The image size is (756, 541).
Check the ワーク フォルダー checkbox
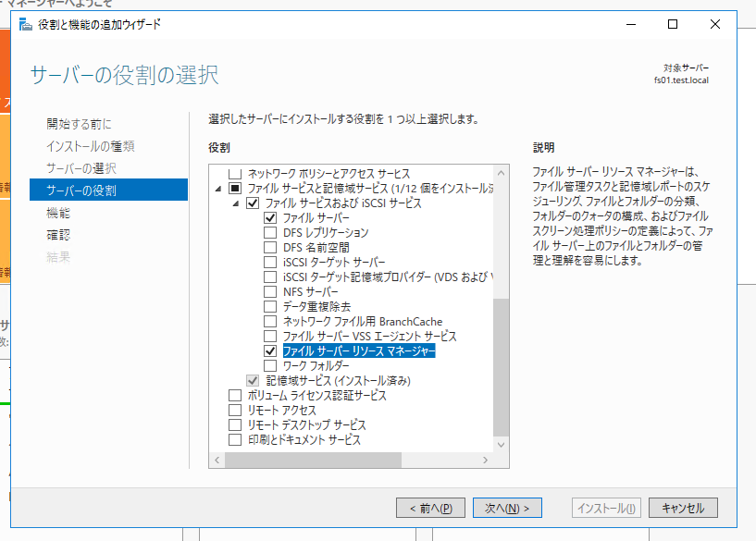pyautogui.click(x=270, y=365)
